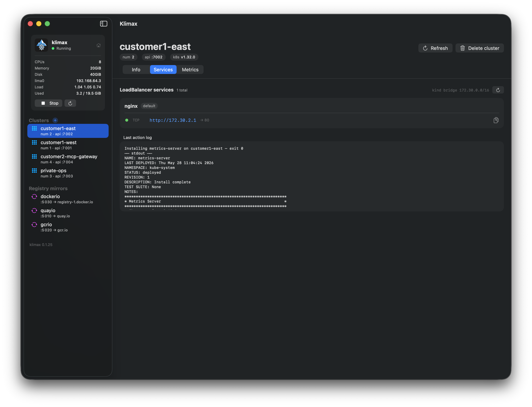Switch to the Info tab

coord(136,69)
